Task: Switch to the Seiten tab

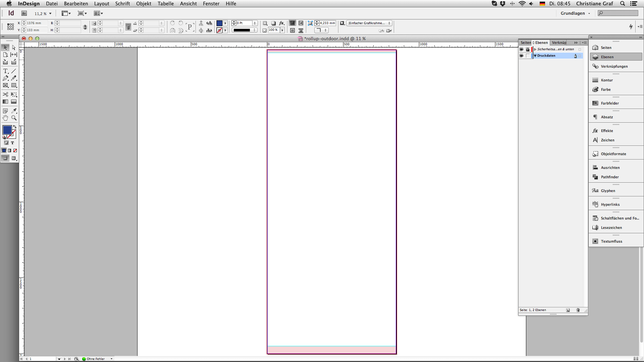Action: pyautogui.click(x=525, y=43)
